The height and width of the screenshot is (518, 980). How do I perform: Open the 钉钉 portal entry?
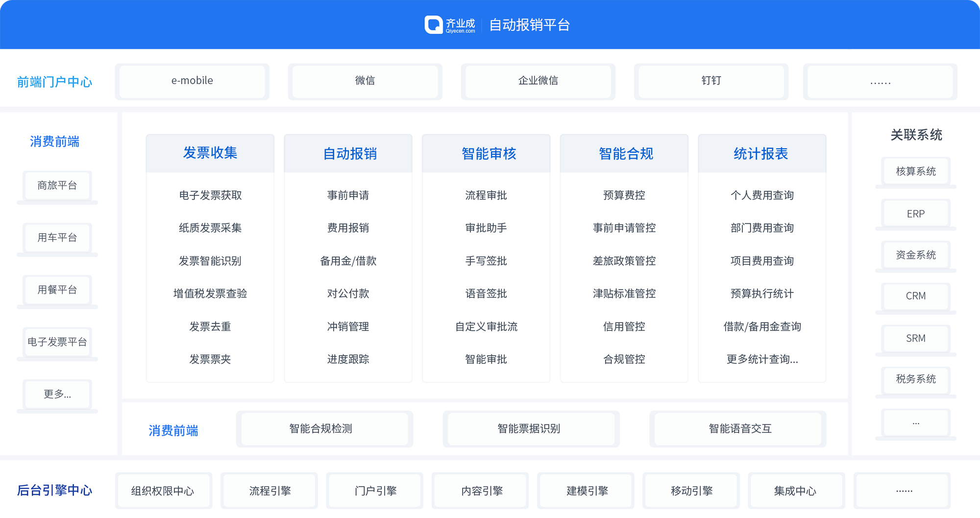pyautogui.click(x=710, y=82)
